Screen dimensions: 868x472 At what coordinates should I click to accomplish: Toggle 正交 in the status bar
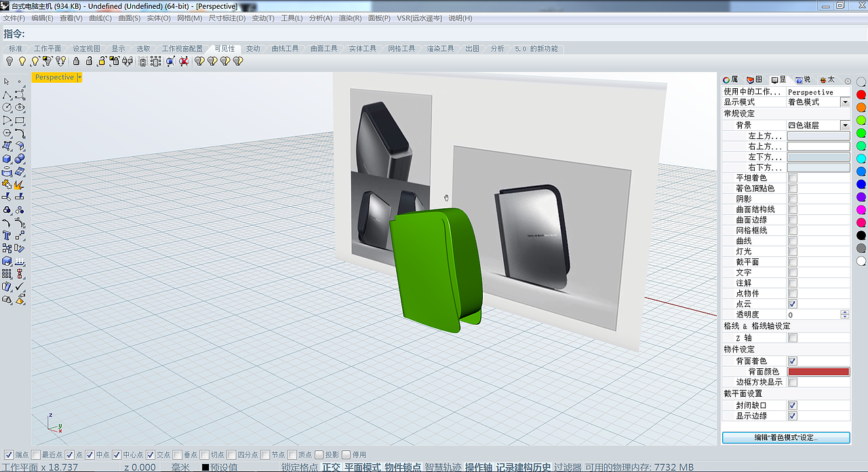331,467
